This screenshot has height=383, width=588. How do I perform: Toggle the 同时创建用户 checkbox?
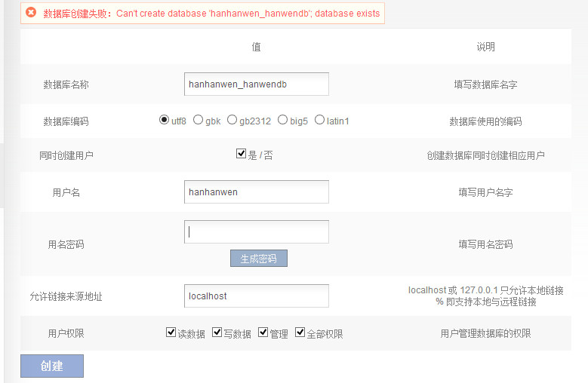[242, 154]
